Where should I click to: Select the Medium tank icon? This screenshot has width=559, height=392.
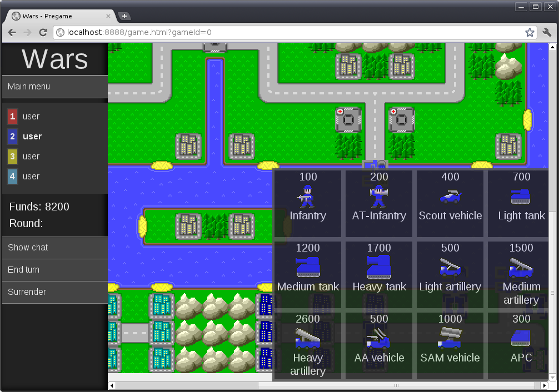click(307, 268)
